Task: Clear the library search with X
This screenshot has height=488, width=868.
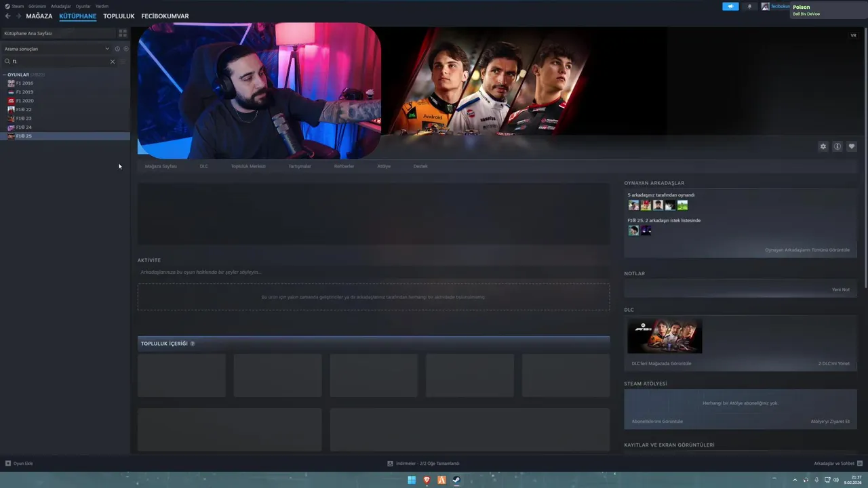Action: 113,61
